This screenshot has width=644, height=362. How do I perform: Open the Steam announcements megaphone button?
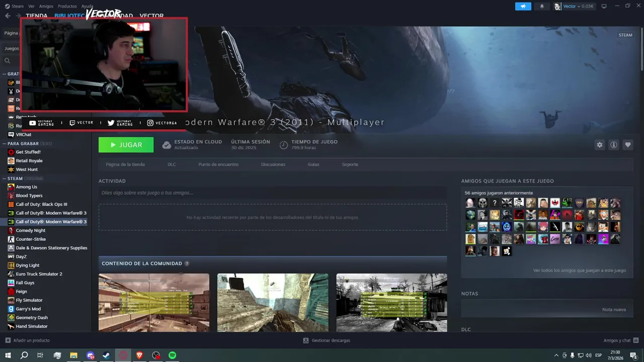(x=523, y=6)
